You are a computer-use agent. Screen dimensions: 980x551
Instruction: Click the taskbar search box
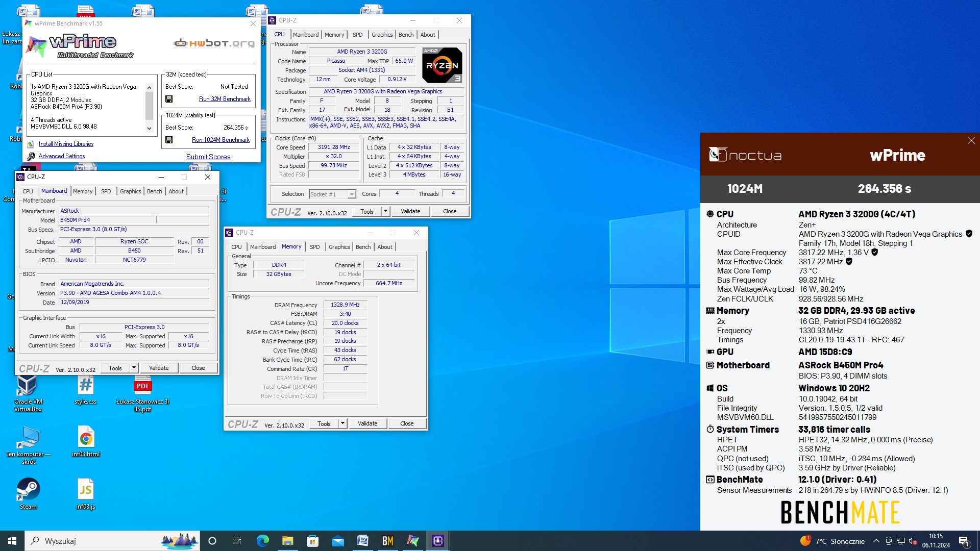(112, 541)
